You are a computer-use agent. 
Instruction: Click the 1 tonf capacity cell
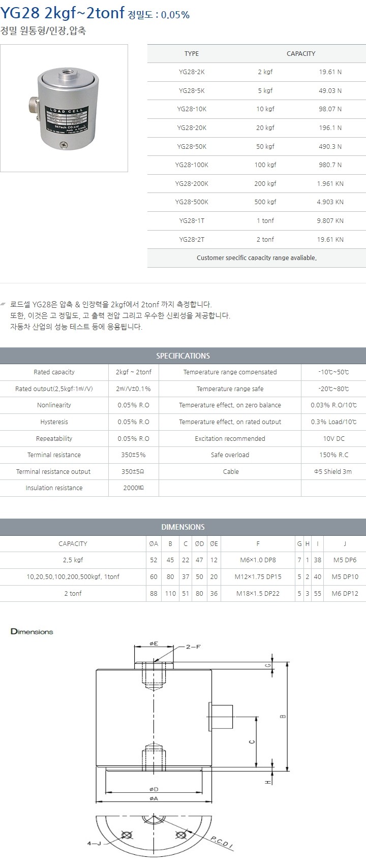265,221
